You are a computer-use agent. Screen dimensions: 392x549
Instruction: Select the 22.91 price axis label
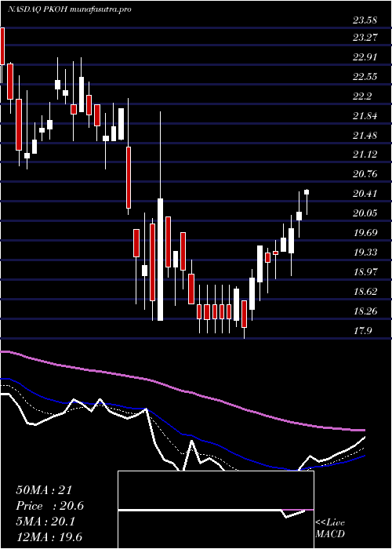point(365,56)
